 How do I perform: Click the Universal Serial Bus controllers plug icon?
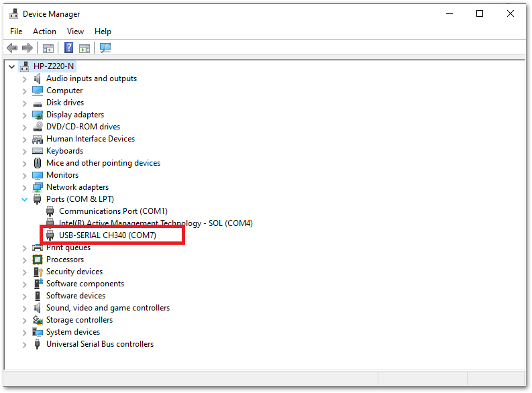[x=38, y=344]
